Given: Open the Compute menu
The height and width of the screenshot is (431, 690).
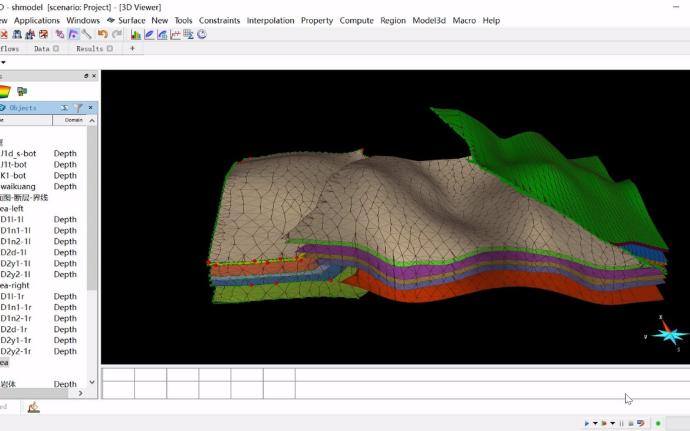Looking at the screenshot, I should [356, 20].
